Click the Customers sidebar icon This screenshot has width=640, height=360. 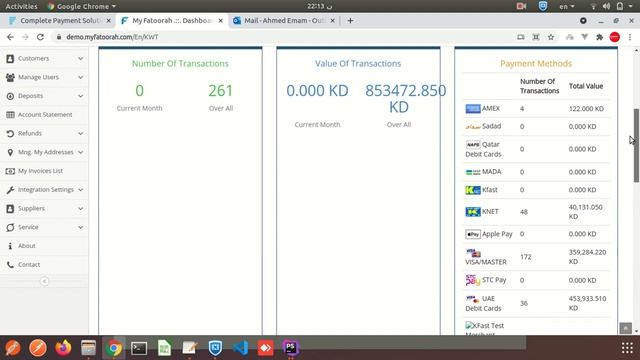click(x=10, y=58)
